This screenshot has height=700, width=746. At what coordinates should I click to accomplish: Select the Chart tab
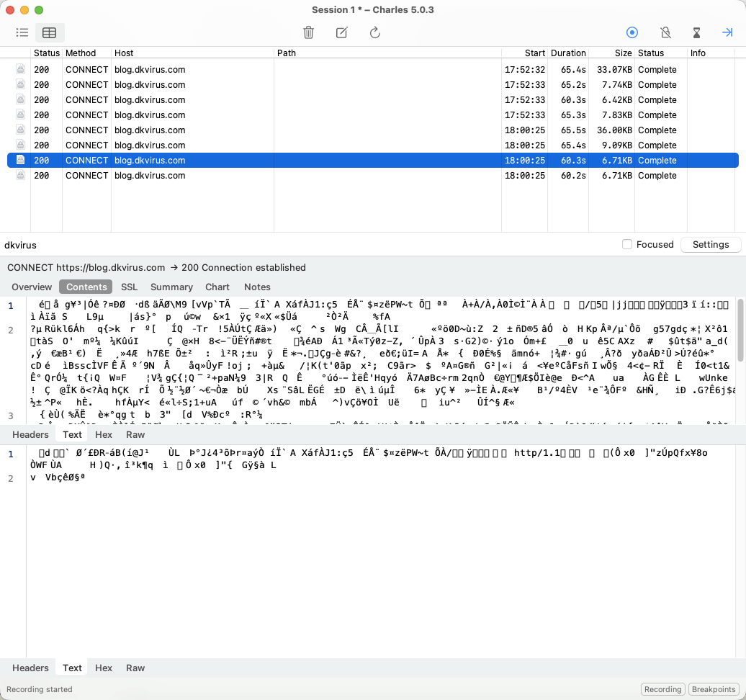pos(217,287)
